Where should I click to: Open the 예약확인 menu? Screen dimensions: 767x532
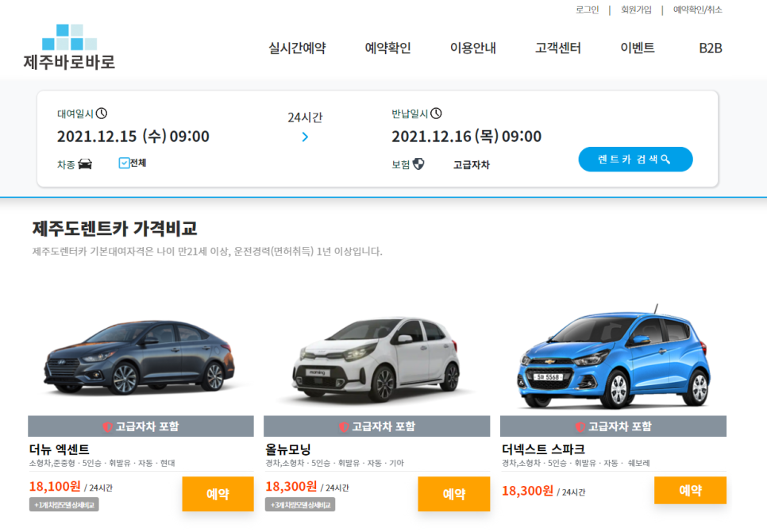[x=388, y=48]
